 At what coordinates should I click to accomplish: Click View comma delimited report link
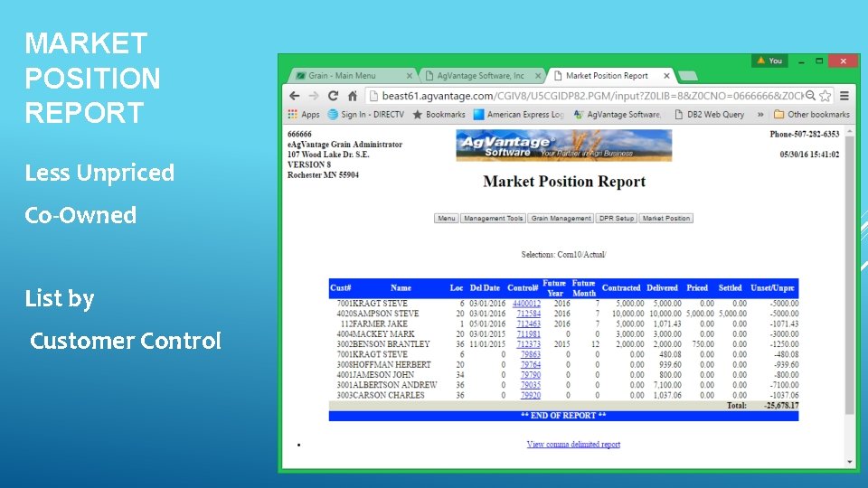pyautogui.click(x=573, y=445)
